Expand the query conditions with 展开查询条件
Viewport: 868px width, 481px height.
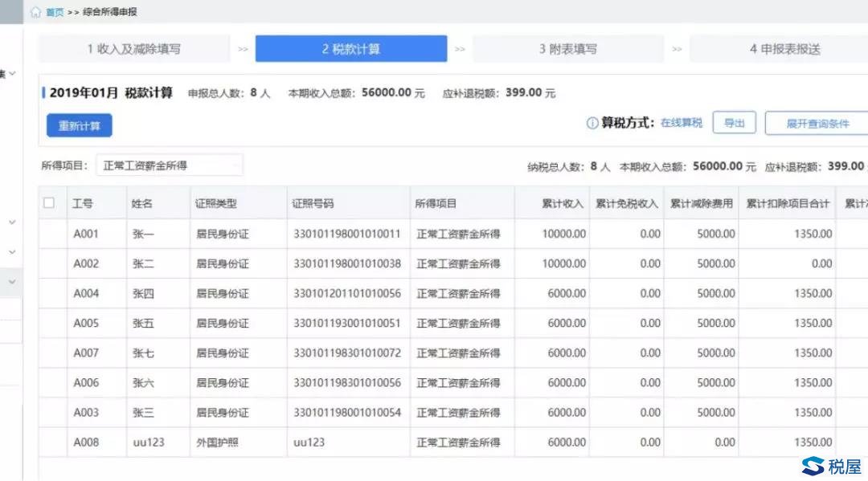tap(817, 124)
